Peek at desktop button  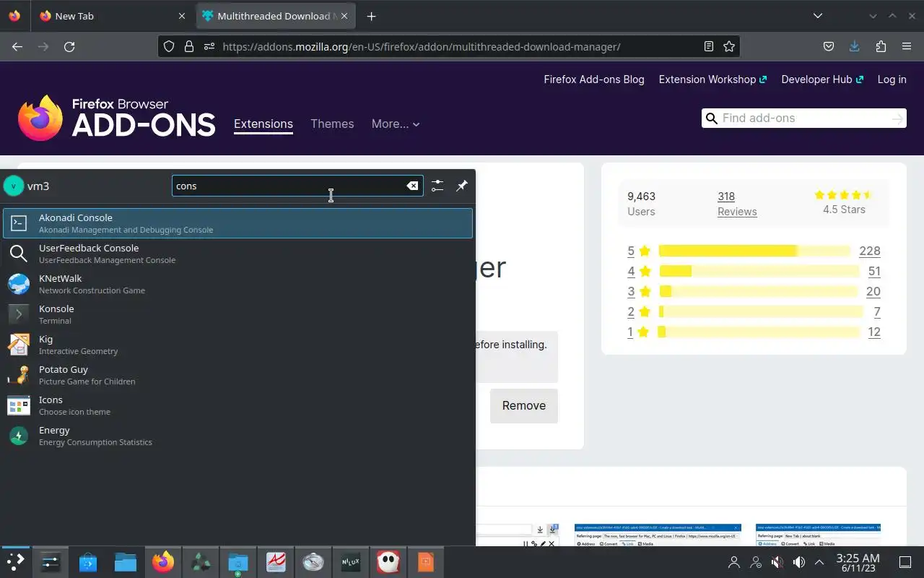point(905,562)
